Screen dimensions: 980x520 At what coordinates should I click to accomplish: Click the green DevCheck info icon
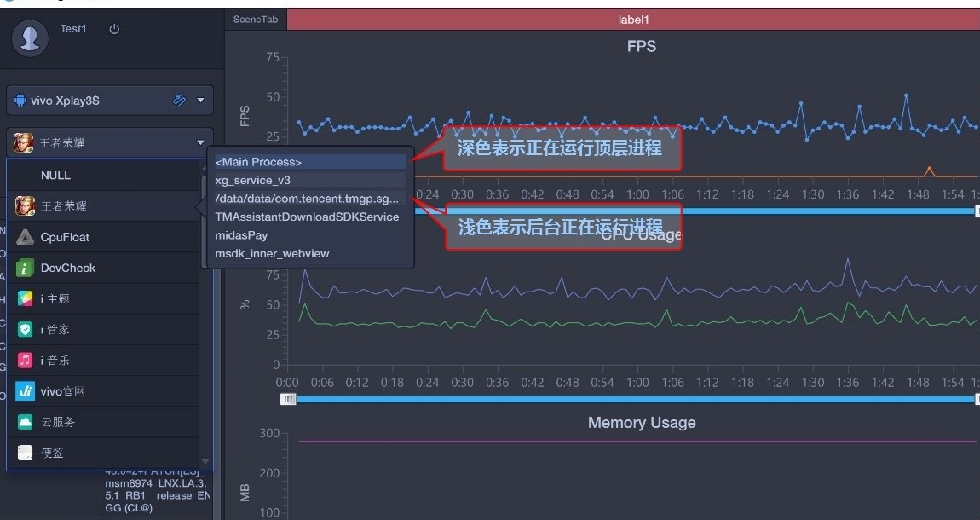point(25,269)
